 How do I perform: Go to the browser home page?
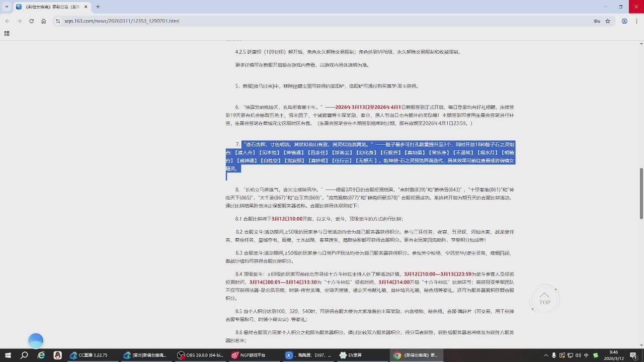(x=44, y=21)
